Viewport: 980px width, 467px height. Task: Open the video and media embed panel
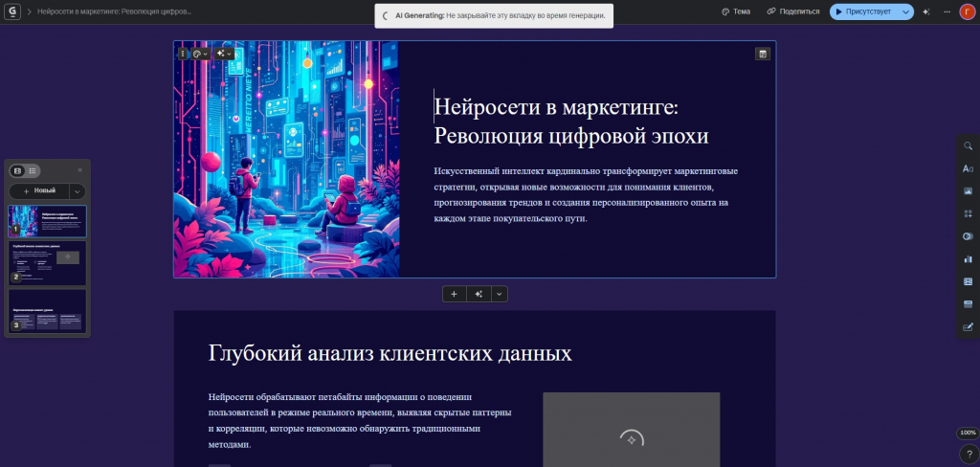(x=968, y=281)
